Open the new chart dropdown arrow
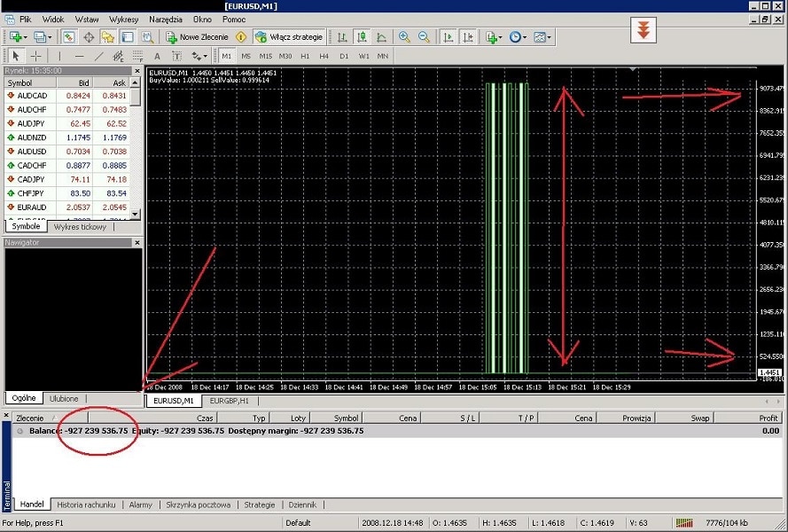 [x=27, y=37]
